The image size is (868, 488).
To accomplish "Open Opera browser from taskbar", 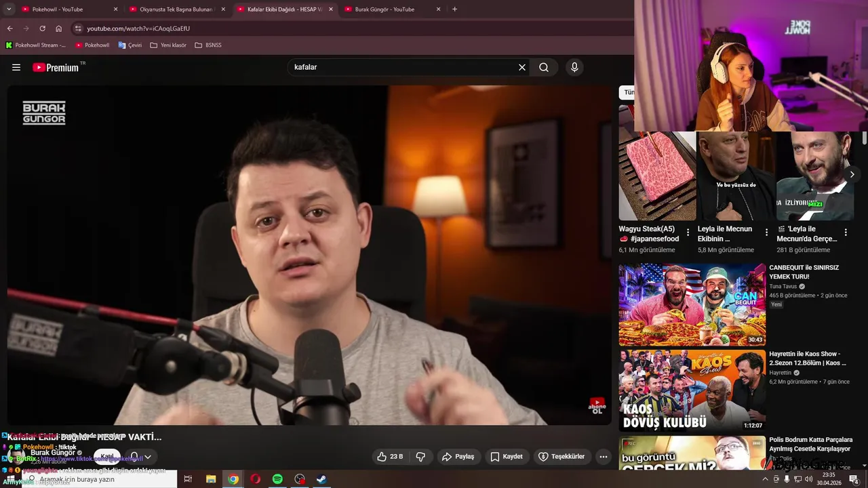I will (256, 479).
